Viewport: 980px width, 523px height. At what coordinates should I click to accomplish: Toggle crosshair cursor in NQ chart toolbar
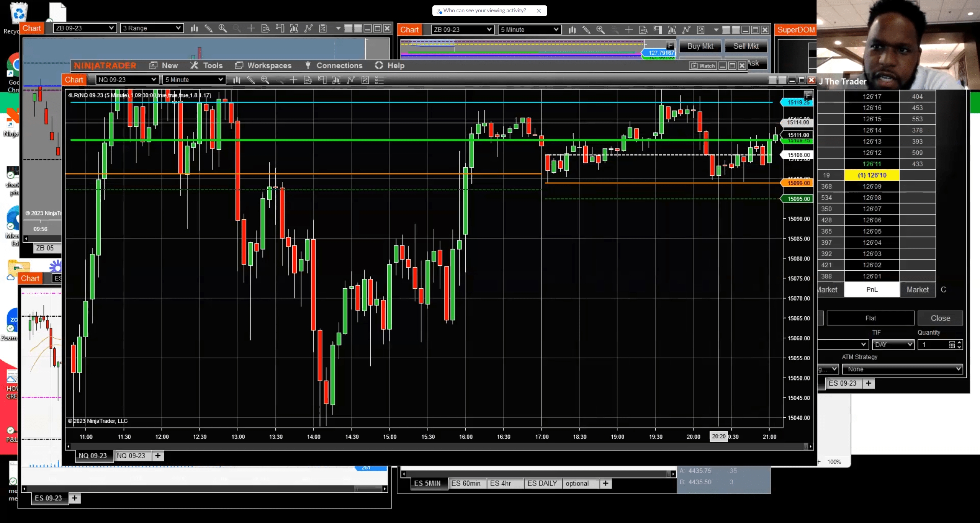tap(293, 80)
